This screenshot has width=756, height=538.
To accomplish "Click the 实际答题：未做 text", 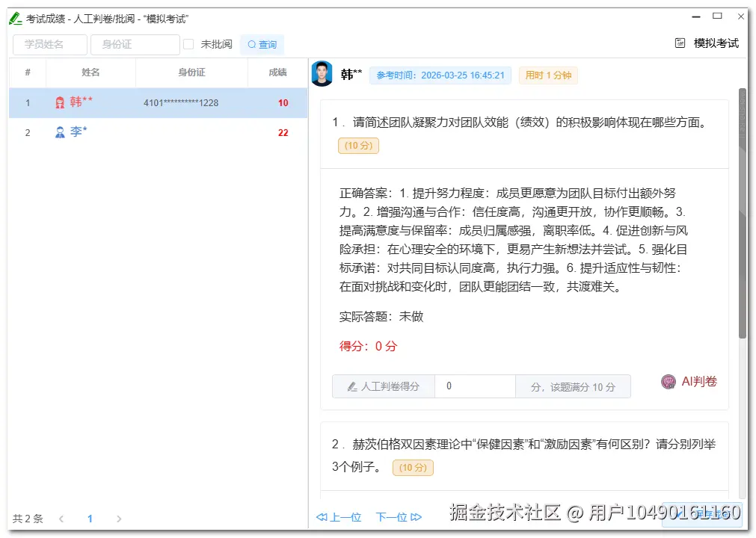I will 381,316.
